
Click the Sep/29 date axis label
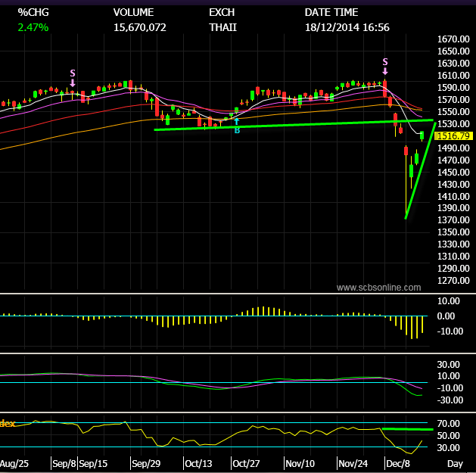[x=146, y=464]
